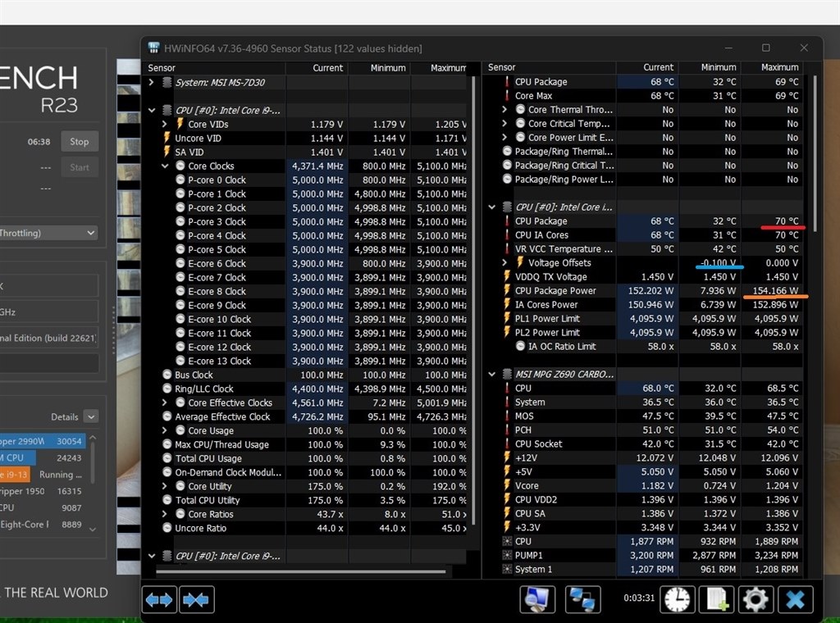Click Cinebench ranking list scroll-down arrow
Viewport: 840px width, 623px height.
(93, 530)
